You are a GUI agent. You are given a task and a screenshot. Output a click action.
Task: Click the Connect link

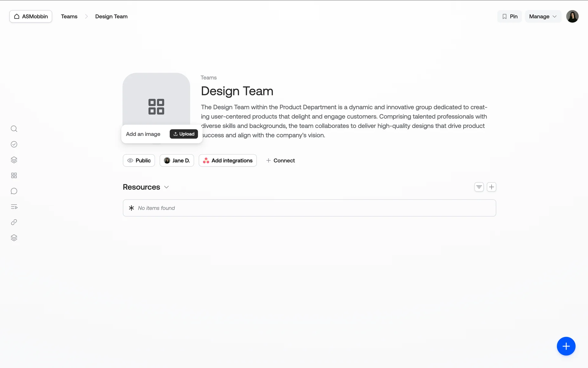click(281, 160)
